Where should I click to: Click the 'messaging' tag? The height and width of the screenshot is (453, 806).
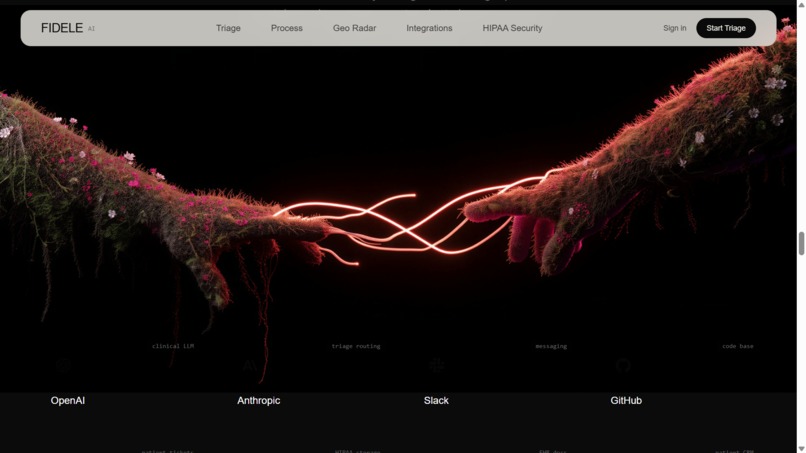tap(551, 346)
